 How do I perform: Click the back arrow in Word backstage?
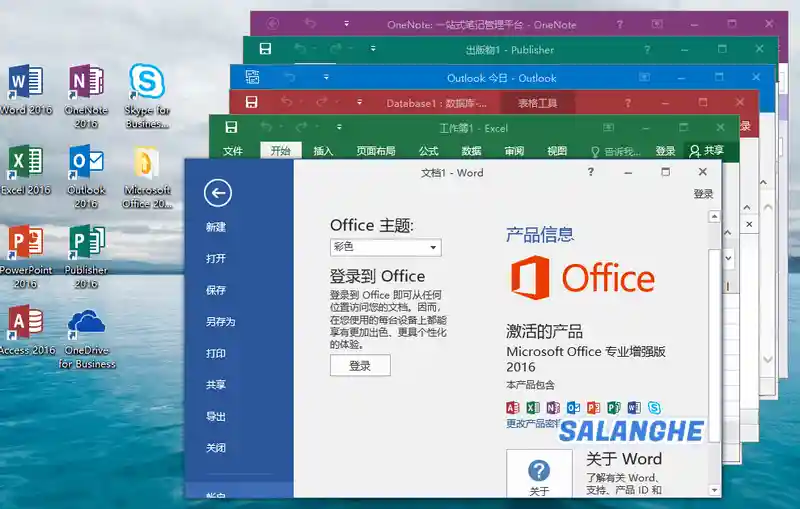tap(218, 193)
